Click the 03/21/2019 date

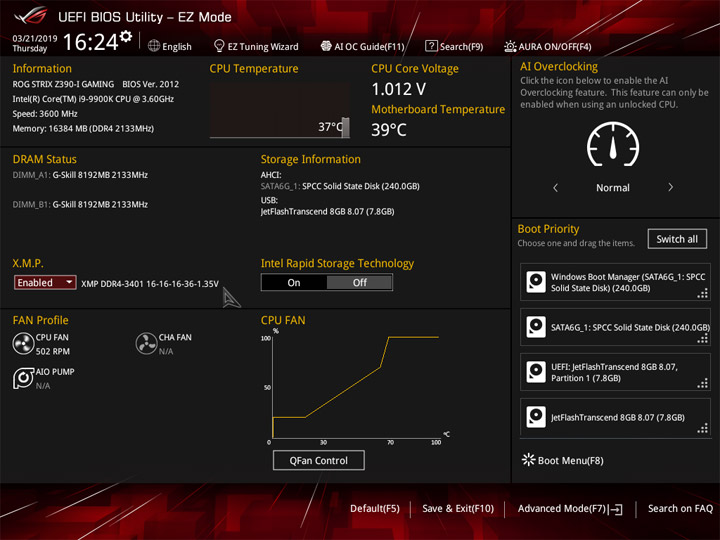[34, 38]
